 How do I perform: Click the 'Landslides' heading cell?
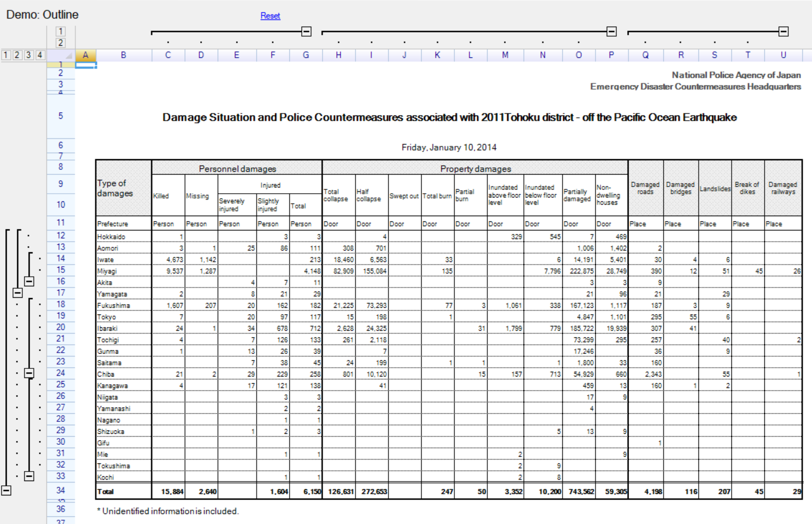click(x=715, y=188)
